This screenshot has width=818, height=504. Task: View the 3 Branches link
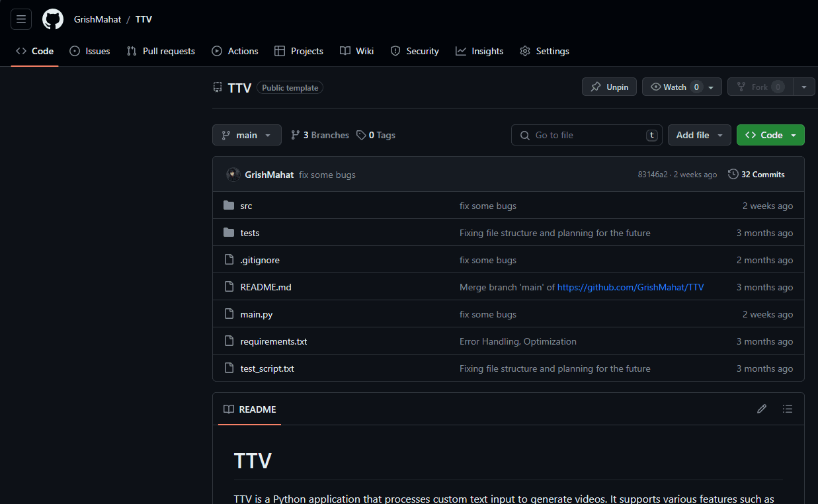pyautogui.click(x=320, y=135)
